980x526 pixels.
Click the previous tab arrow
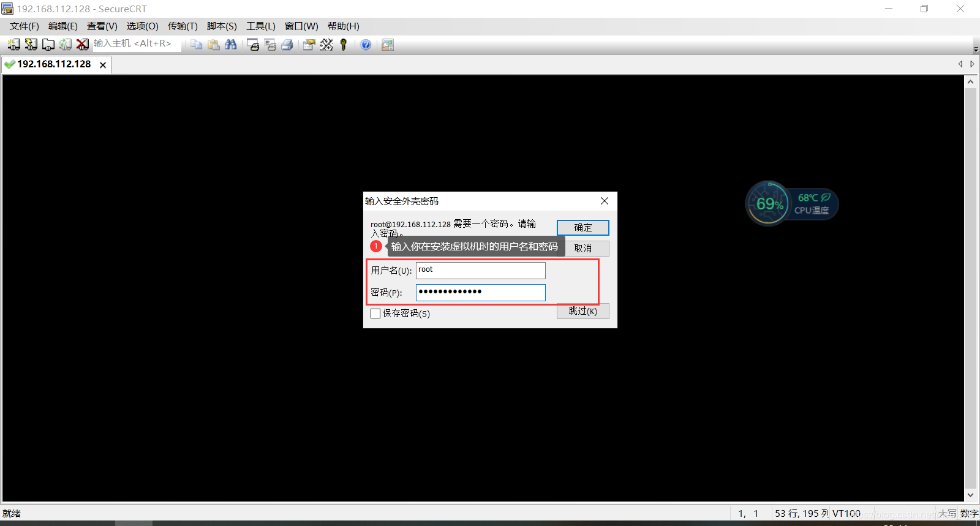(960, 64)
